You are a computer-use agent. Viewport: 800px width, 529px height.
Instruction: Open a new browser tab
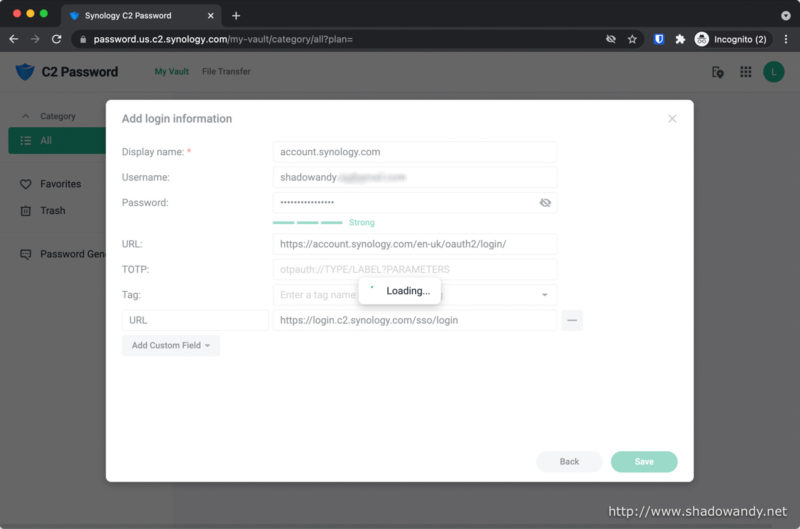point(236,16)
